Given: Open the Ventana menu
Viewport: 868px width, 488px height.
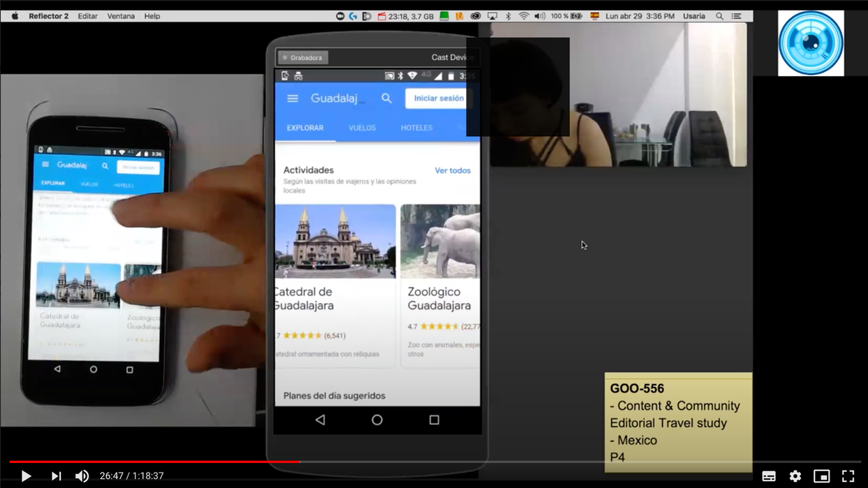Looking at the screenshot, I should tap(121, 16).
